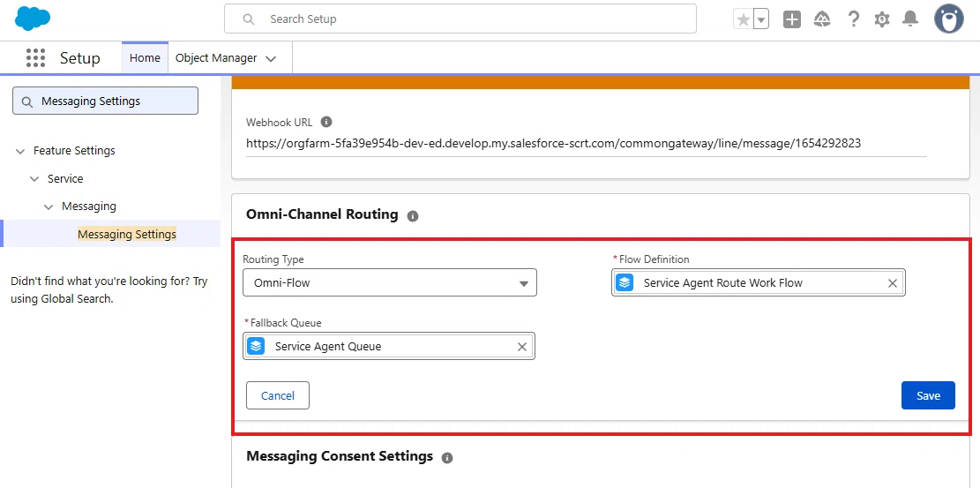Image resolution: width=980 pixels, height=488 pixels.
Task: Click the Webhook URL info icon
Action: tap(326, 122)
